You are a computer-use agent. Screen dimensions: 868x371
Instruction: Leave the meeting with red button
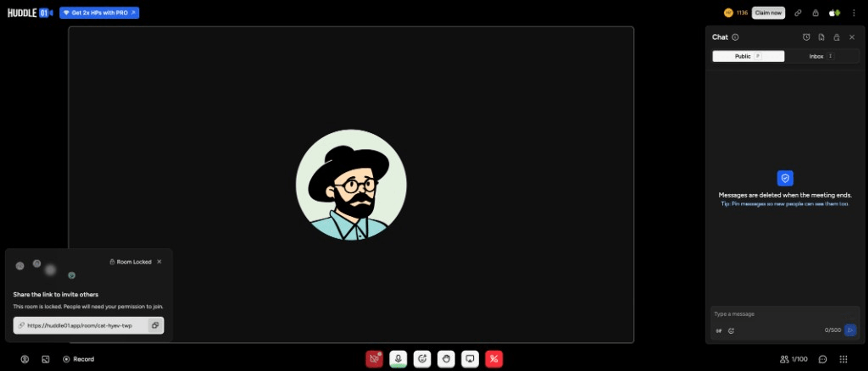coord(494,359)
